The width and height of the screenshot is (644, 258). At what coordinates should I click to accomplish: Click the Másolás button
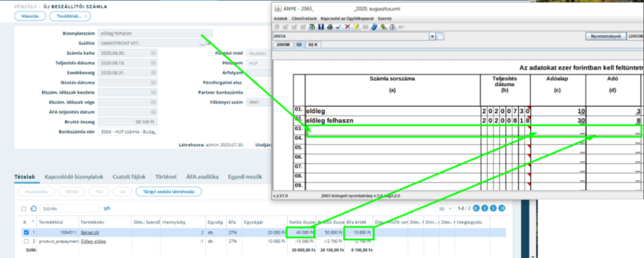coord(29,16)
